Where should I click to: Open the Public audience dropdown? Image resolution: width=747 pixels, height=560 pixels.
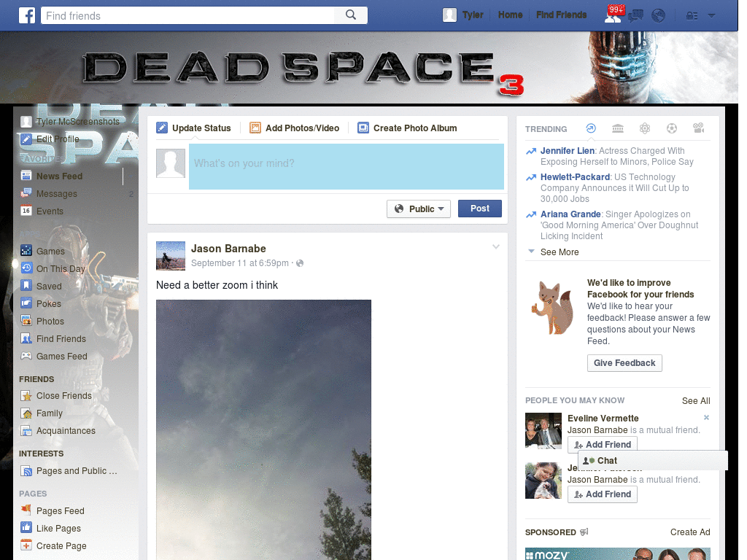[x=418, y=209]
